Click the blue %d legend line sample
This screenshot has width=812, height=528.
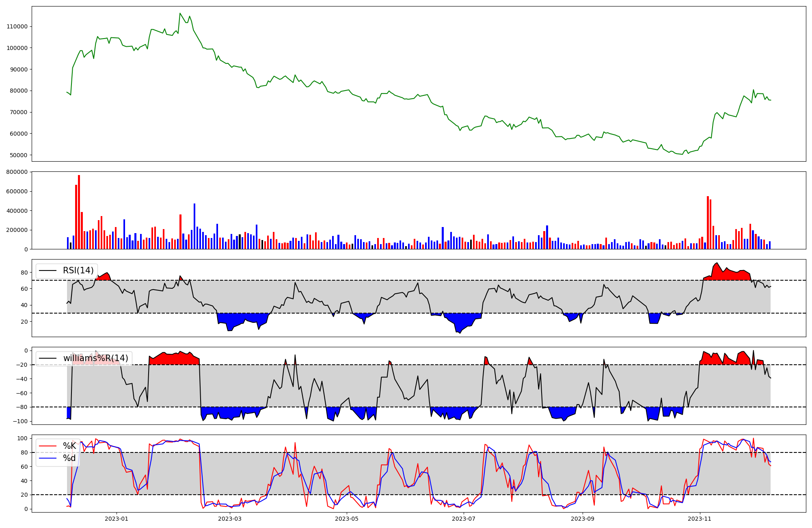[x=48, y=458]
